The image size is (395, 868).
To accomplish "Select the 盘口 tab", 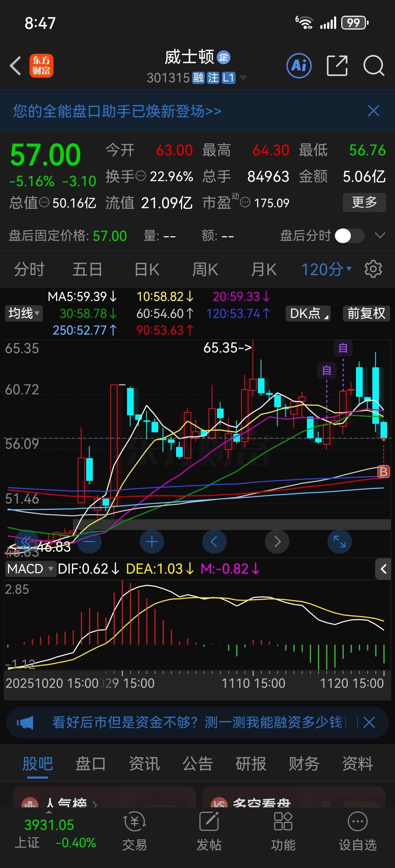I will click(91, 764).
